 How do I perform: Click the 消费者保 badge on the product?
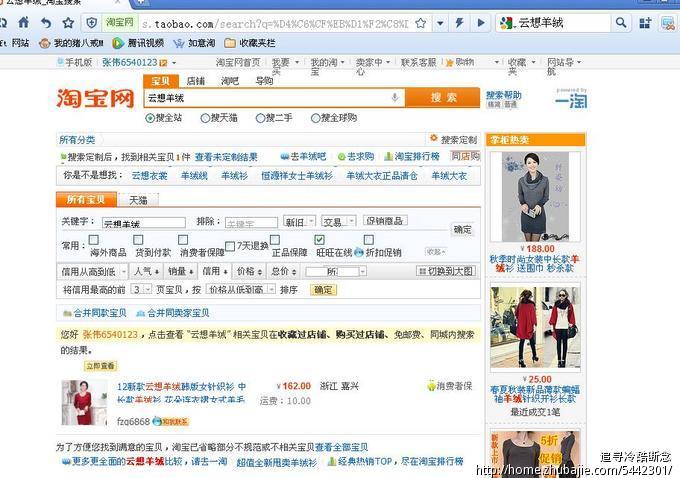[449, 386]
